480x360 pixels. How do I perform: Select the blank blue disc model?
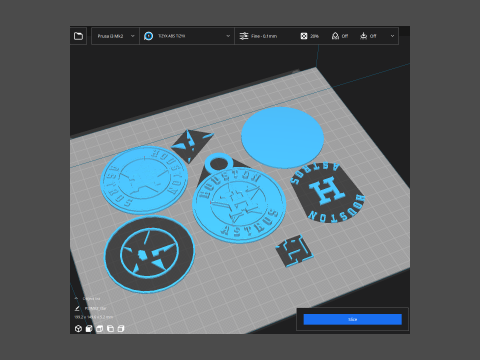coord(282,137)
